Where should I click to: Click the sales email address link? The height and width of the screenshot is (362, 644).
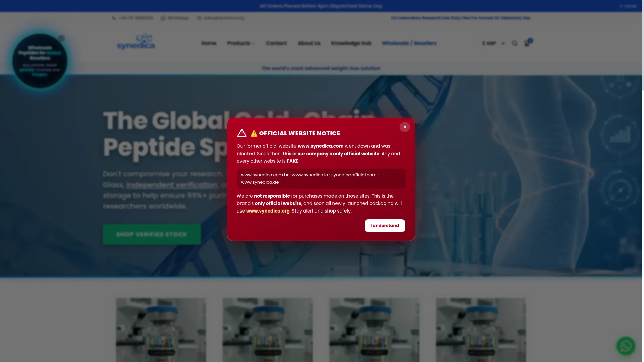click(220, 18)
